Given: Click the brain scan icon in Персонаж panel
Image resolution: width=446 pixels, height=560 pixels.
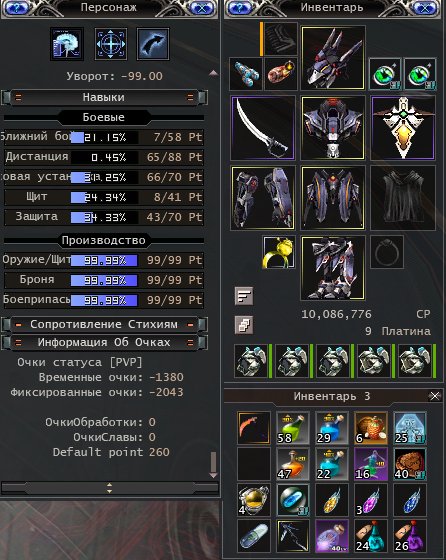Looking at the screenshot, I should click(x=67, y=44).
